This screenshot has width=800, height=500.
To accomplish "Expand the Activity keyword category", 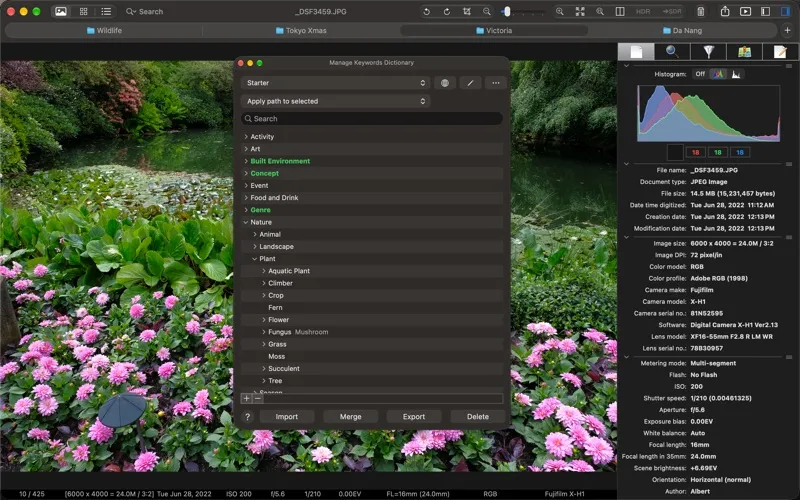I will click(246, 137).
